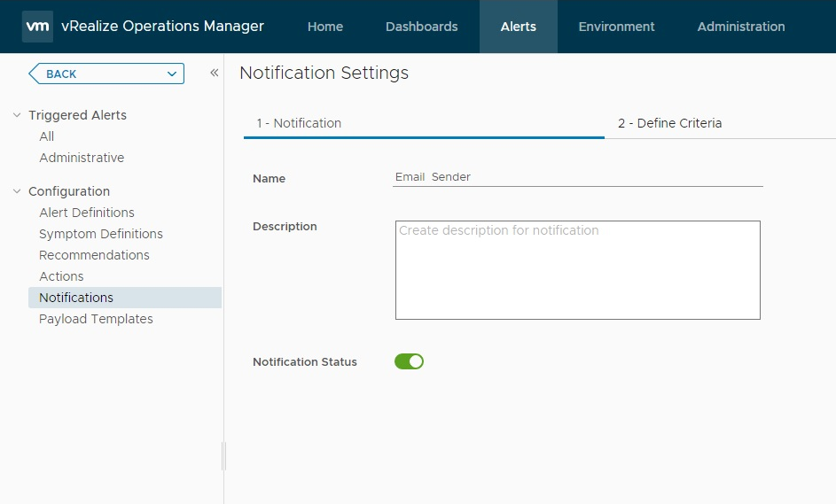Click the Description text area
836x504 pixels.
pos(577,270)
